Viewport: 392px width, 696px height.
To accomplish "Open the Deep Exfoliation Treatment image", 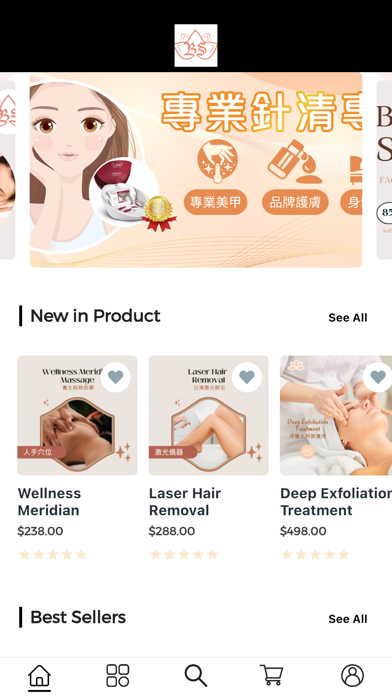I will (x=336, y=415).
